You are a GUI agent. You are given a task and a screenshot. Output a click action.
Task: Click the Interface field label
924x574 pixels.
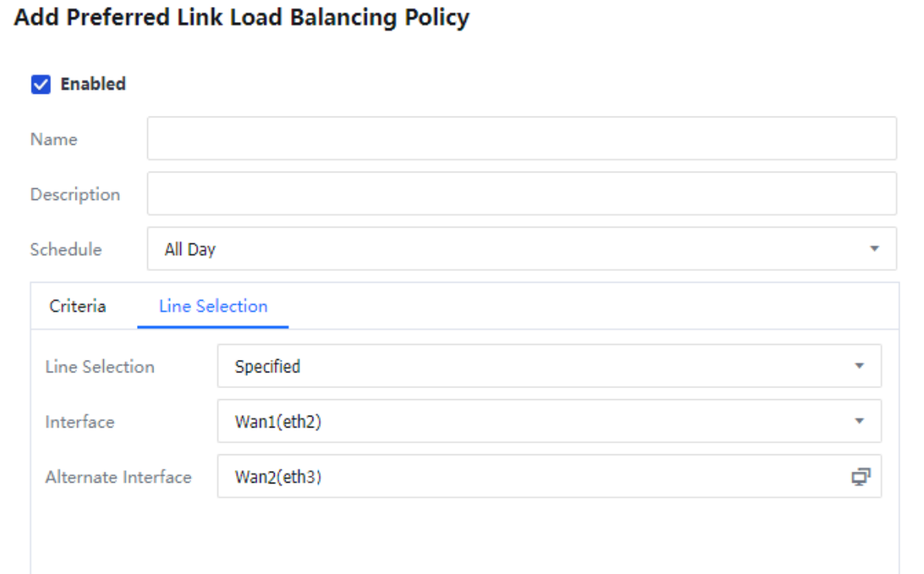tap(79, 422)
